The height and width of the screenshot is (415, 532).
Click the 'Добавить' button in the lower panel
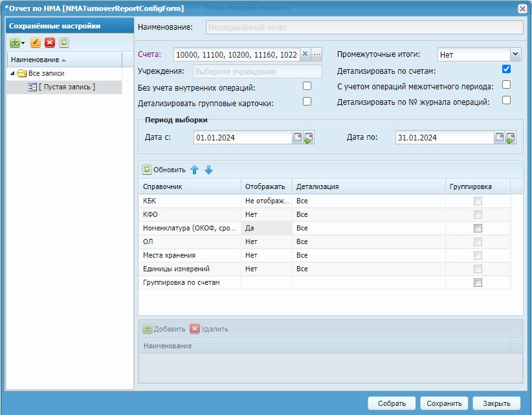coord(164,329)
